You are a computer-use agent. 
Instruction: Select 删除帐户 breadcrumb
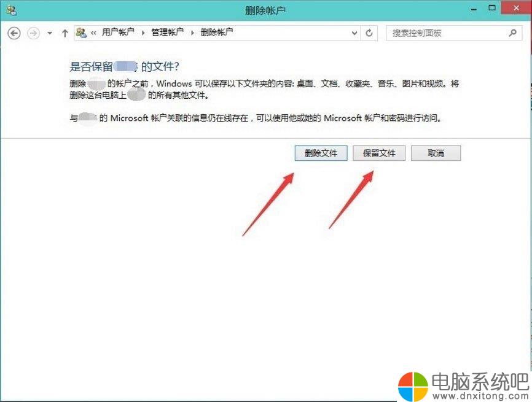pyautogui.click(x=216, y=32)
